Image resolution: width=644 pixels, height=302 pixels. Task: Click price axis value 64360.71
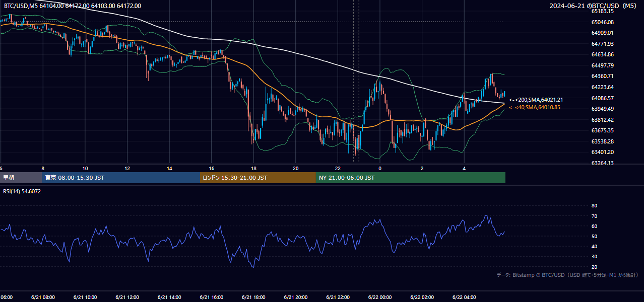click(602, 76)
